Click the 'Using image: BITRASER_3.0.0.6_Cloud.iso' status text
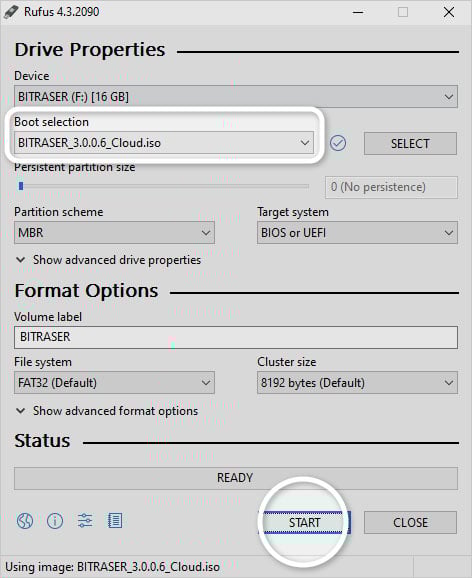This screenshot has width=472, height=578. point(112,566)
